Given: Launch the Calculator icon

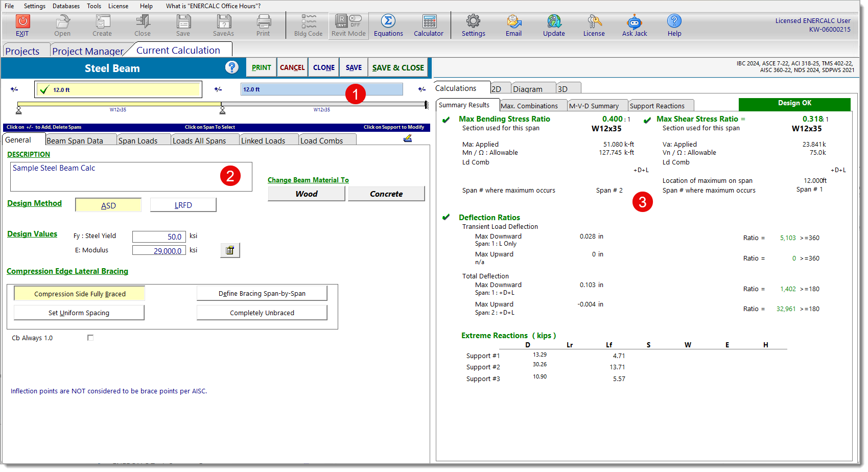Looking at the screenshot, I should [429, 21].
